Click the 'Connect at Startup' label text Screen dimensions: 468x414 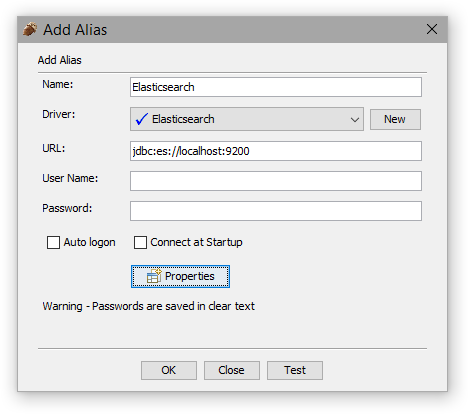[x=196, y=242]
